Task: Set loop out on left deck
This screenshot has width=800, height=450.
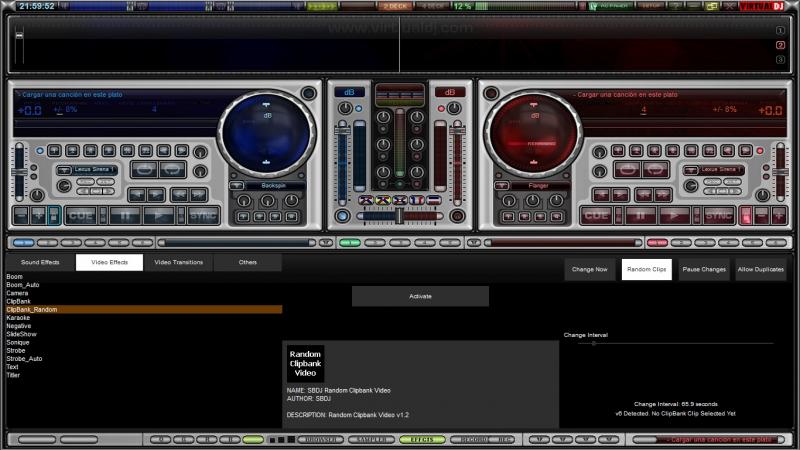Action: [172, 169]
